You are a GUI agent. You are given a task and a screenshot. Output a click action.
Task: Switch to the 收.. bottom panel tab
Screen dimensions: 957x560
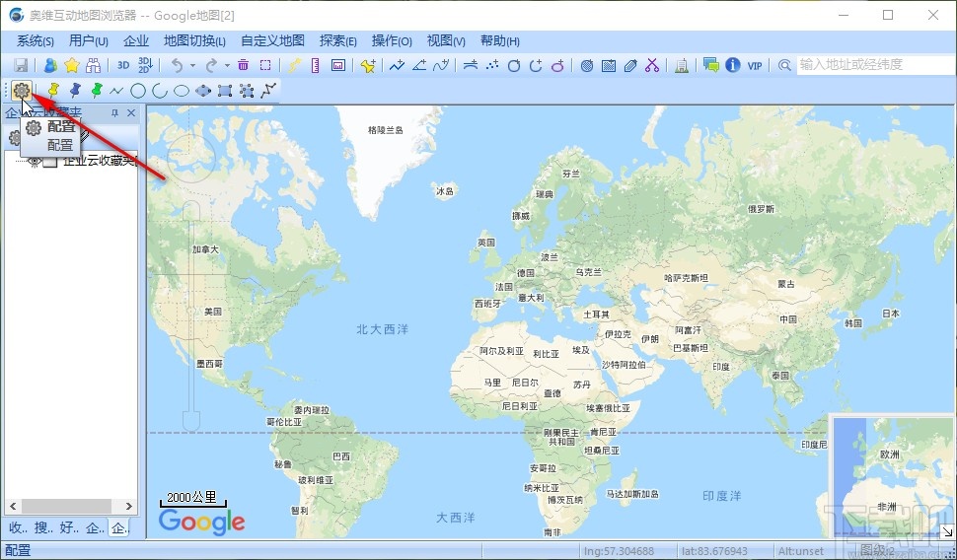[19, 527]
